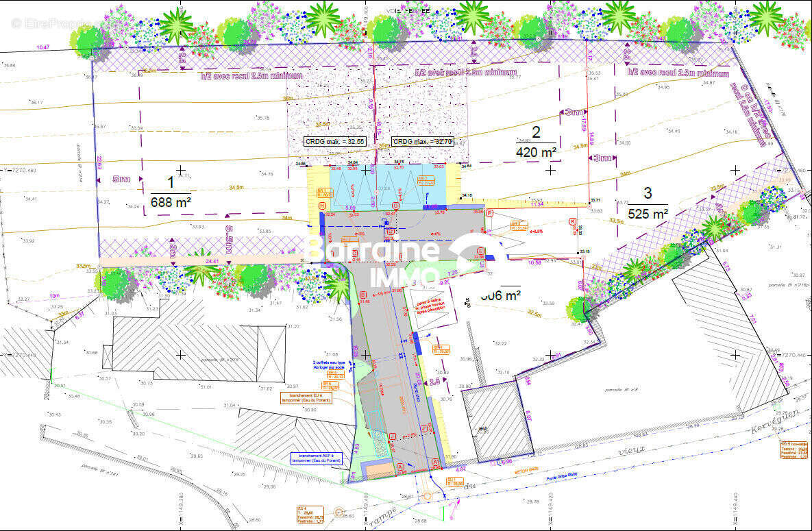Click the 5m setback dimension on lot 1
Image resolution: width=812 pixels, height=531 pixels.
121,179
